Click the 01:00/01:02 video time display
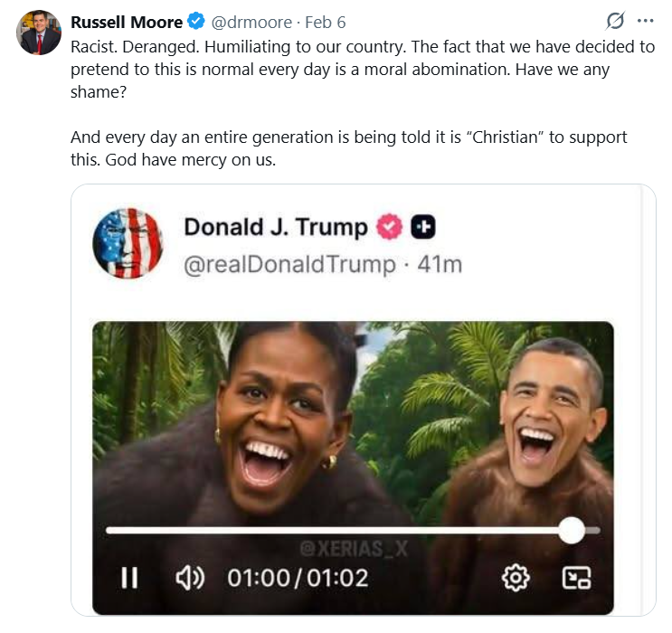 [x=298, y=578]
